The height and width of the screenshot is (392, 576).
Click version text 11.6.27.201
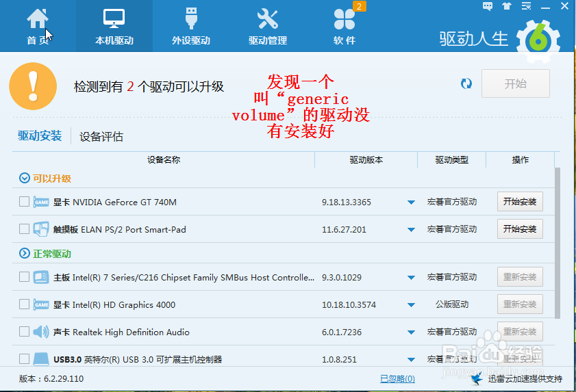pyautogui.click(x=345, y=230)
